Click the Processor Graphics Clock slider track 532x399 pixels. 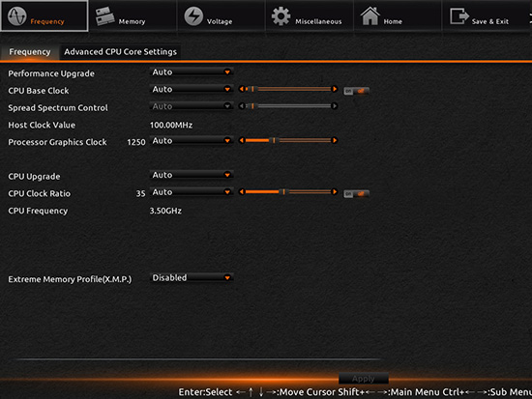tap(288, 140)
